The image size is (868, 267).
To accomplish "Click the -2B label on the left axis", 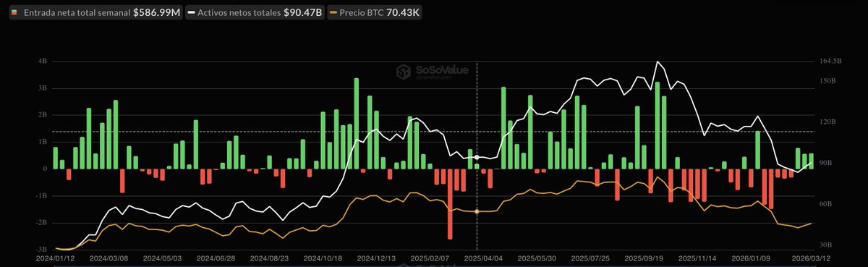I will (x=42, y=222).
